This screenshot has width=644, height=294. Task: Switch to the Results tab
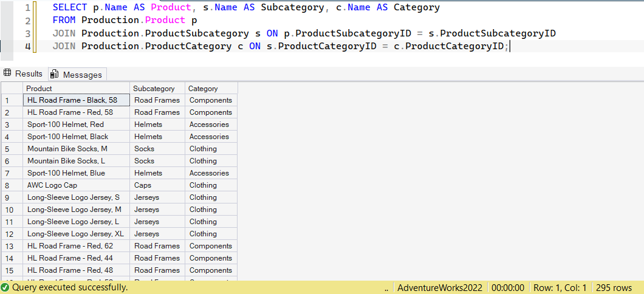(x=24, y=74)
